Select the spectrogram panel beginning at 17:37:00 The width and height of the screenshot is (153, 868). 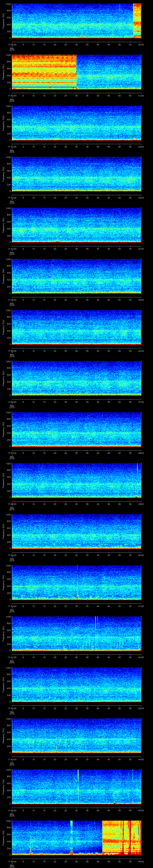76,429
